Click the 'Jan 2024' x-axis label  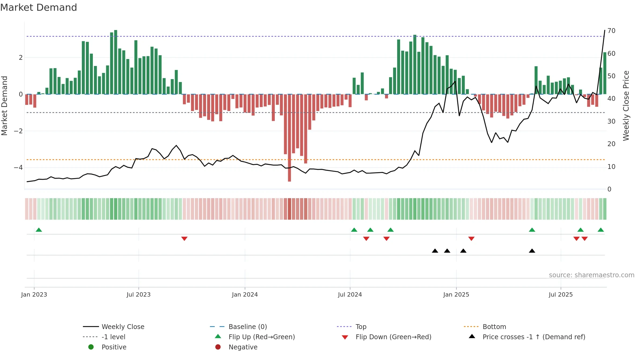(245, 294)
